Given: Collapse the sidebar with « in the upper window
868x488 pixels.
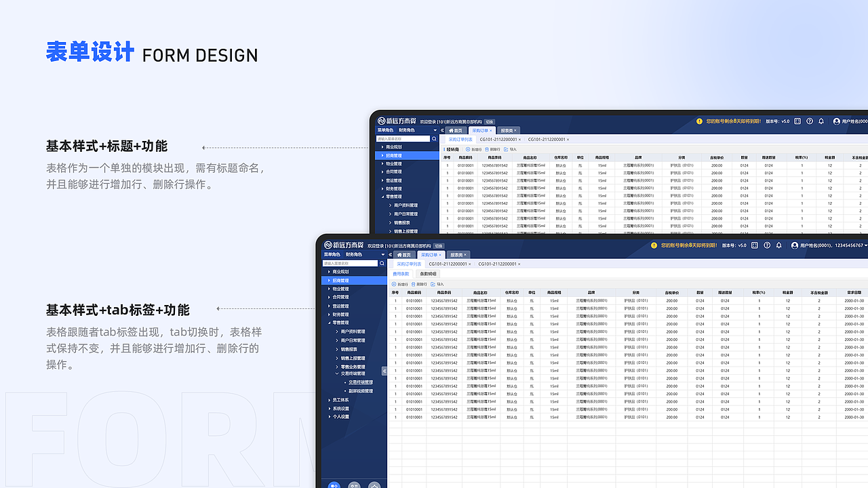Looking at the screenshot, I should click(442, 131).
